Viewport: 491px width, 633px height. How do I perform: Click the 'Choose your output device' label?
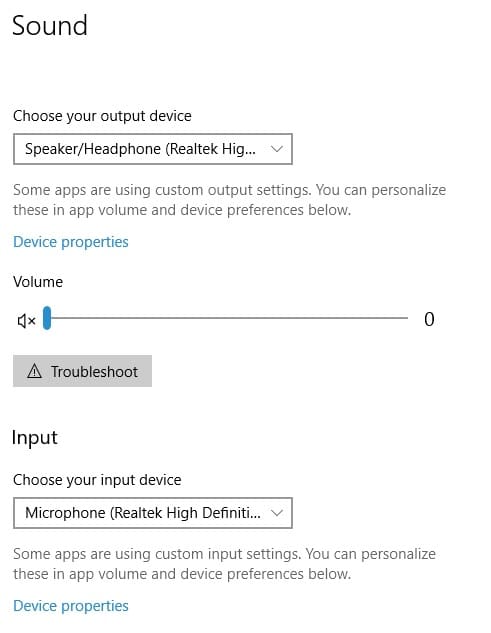tap(102, 116)
